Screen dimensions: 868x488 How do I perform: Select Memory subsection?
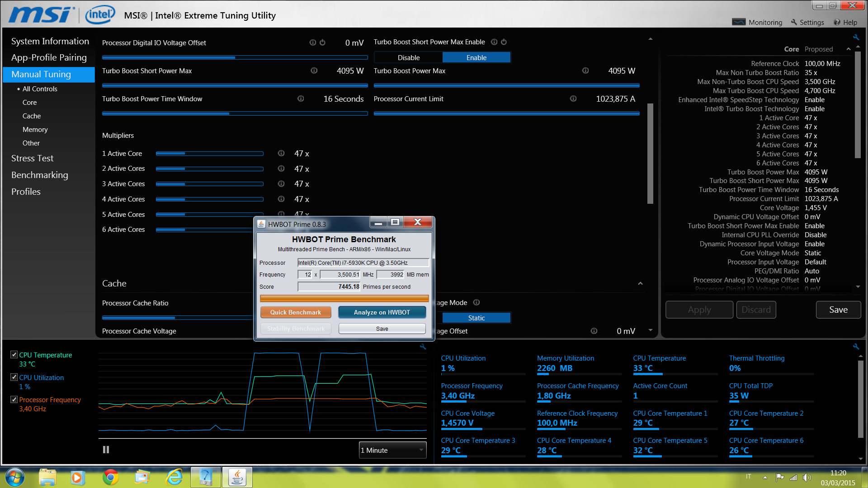pos(35,129)
